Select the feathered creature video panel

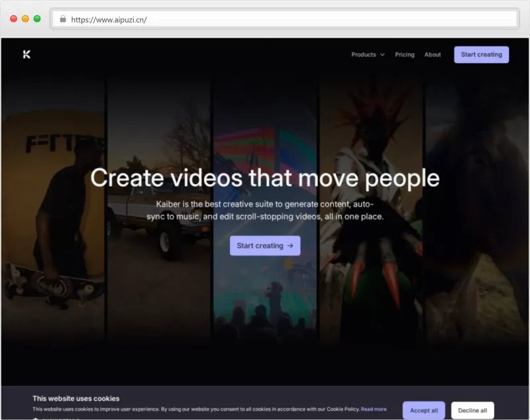pyautogui.click(x=372, y=209)
